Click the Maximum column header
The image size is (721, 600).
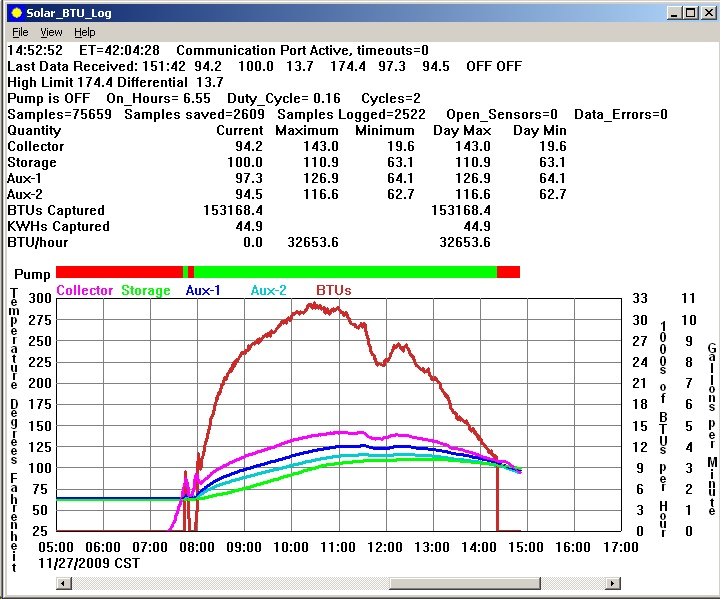(x=307, y=131)
